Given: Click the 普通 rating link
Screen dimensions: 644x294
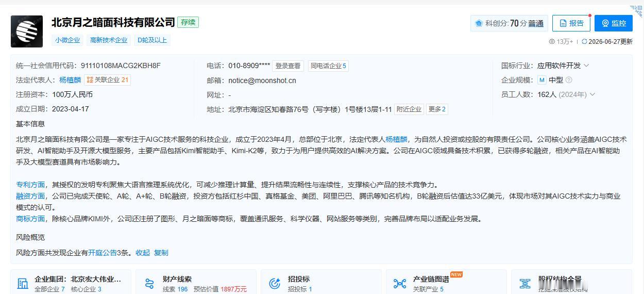Looking at the screenshot, I should (536, 23).
